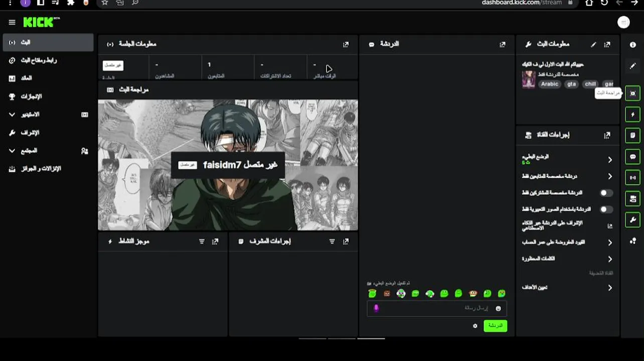Pop out the موجز النشاط panel
The height and width of the screenshot is (361, 644).
[x=215, y=242]
